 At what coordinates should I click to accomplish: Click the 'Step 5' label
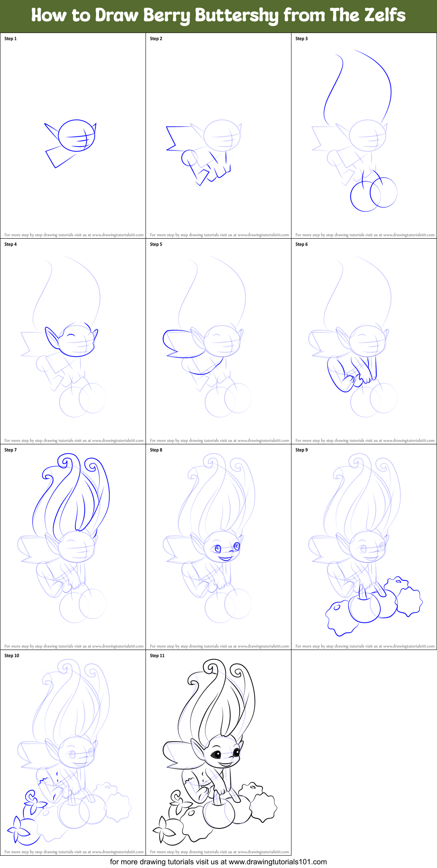156,244
